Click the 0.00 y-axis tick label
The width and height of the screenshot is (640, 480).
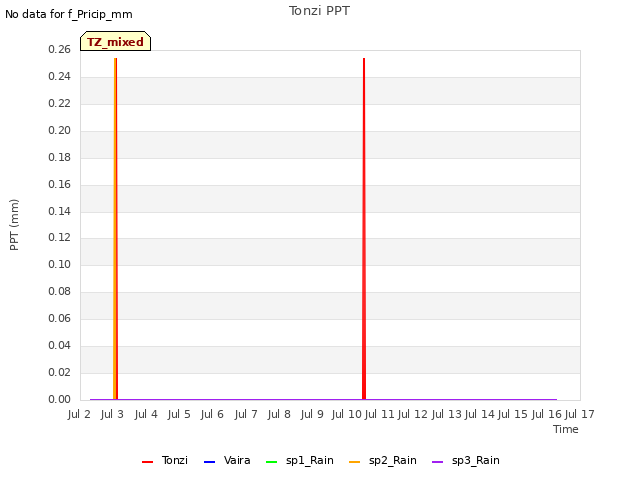59,399
